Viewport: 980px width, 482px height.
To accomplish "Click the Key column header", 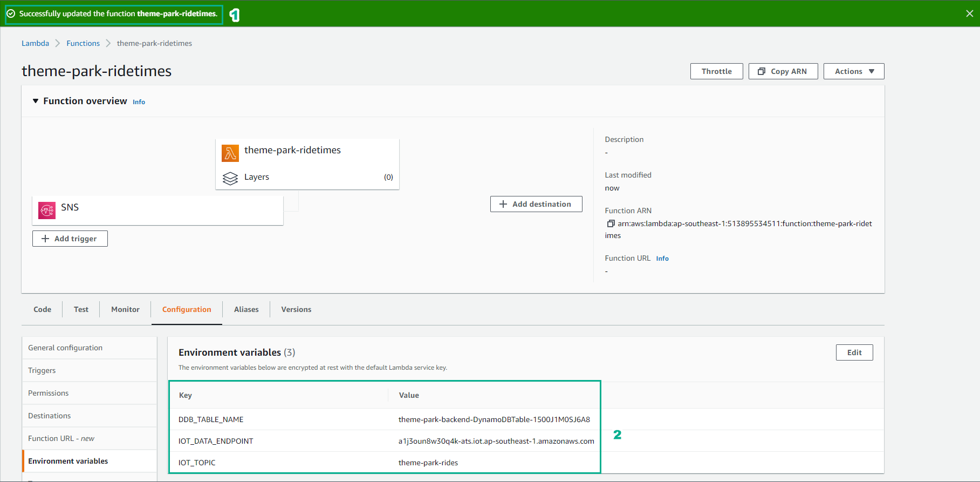I will pos(185,395).
